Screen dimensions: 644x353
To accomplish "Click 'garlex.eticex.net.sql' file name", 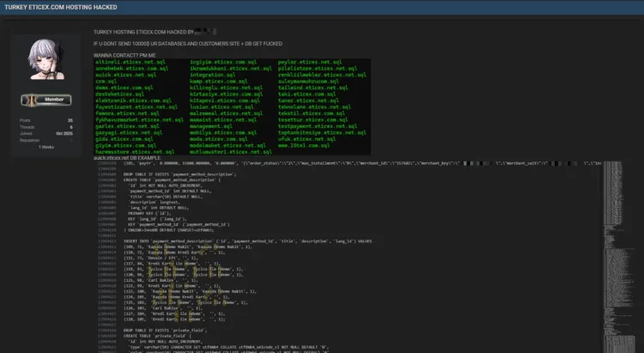I will (x=127, y=126).
